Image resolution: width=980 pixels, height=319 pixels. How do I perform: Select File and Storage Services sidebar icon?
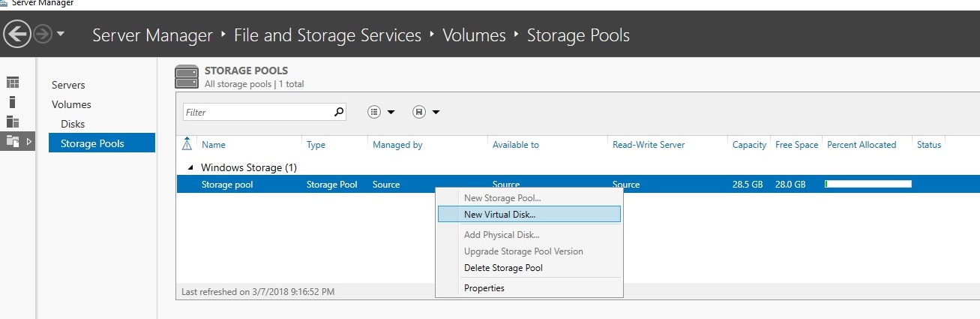(x=13, y=141)
